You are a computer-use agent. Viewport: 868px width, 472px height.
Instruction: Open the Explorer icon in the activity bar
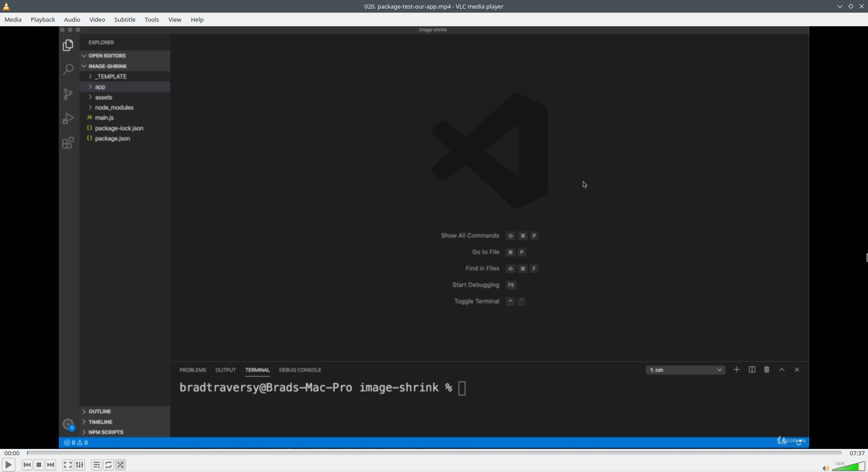68,45
